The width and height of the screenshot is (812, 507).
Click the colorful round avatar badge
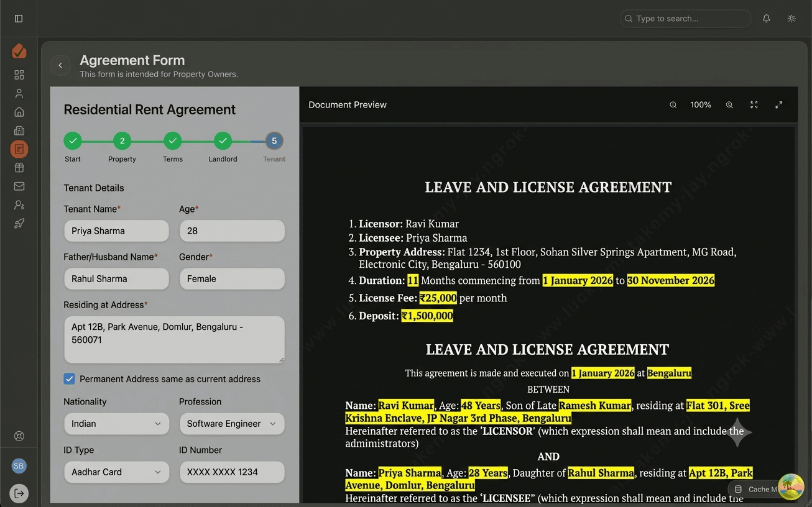pyautogui.click(x=791, y=486)
